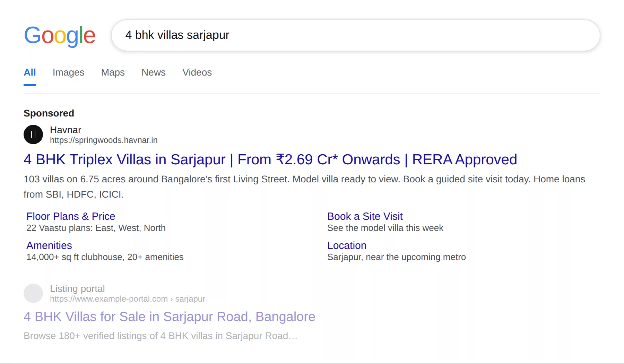
Task: Switch to the Videos tab
Action: [x=197, y=72]
